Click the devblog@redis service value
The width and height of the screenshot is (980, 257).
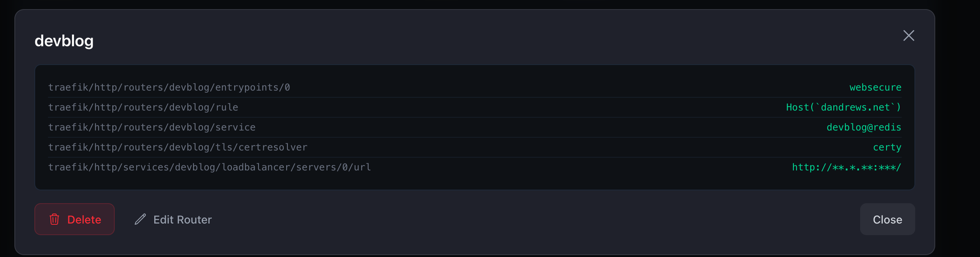pos(863,128)
